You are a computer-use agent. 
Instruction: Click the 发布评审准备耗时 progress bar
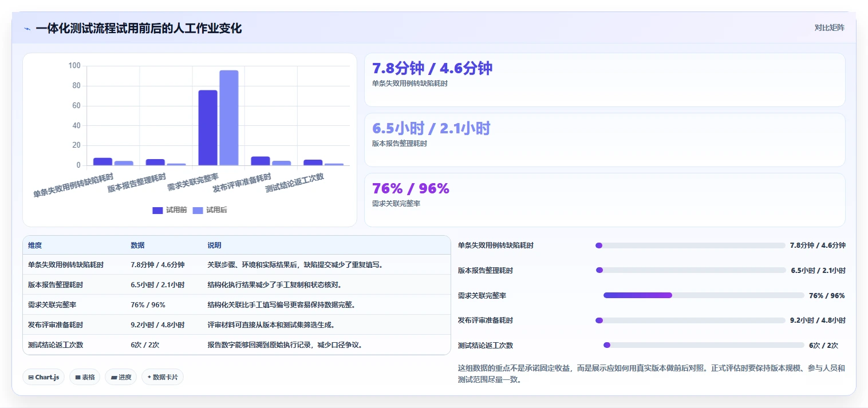coord(691,320)
